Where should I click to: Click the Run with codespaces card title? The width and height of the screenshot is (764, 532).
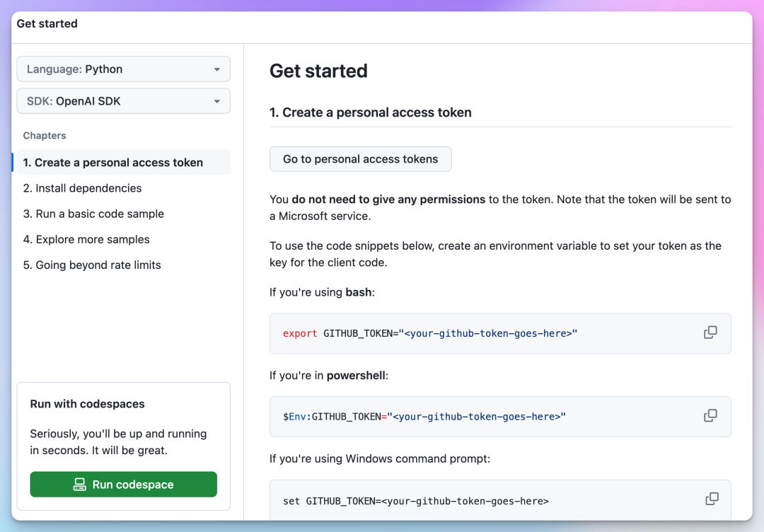pyautogui.click(x=87, y=404)
